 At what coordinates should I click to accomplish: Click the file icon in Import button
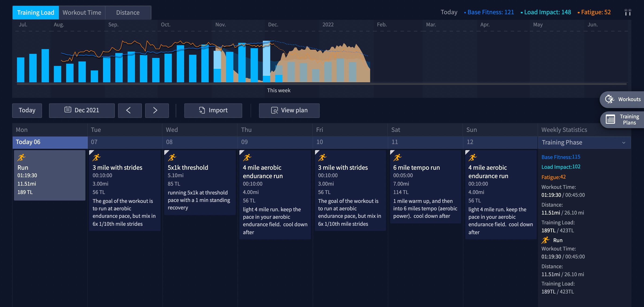(202, 110)
